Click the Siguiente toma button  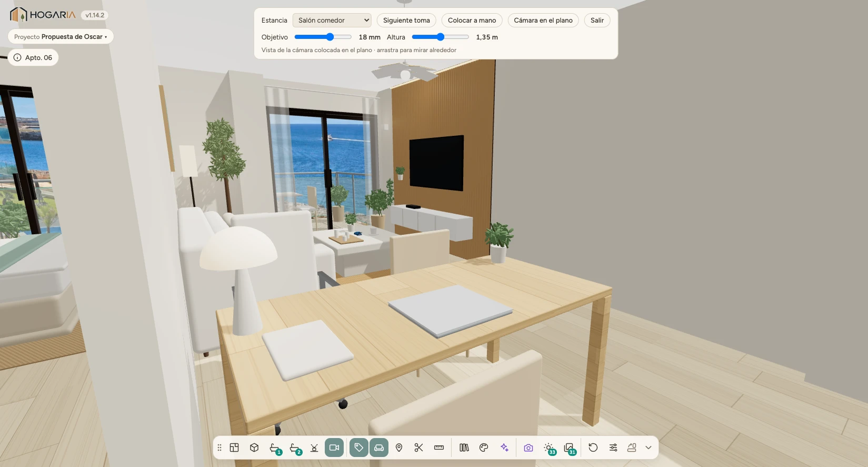pos(406,21)
